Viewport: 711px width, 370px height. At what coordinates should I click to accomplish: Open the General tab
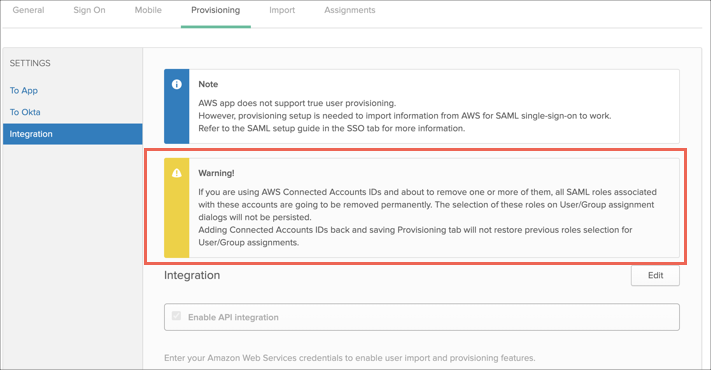coord(29,10)
